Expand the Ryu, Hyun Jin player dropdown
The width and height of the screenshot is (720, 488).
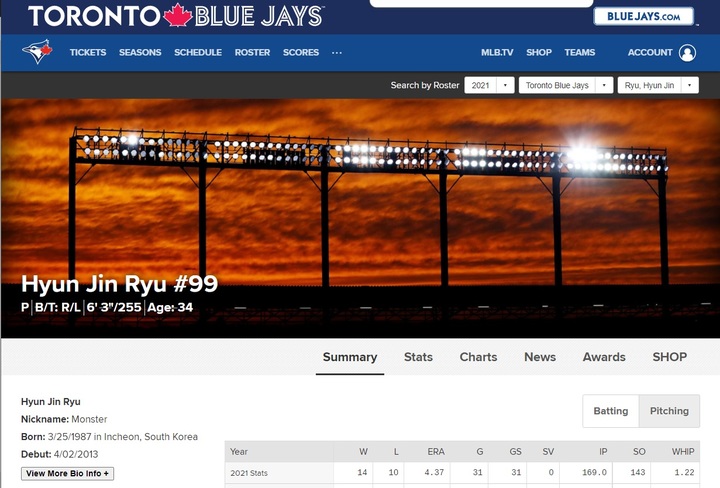pyautogui.click(x=658, y=85)
